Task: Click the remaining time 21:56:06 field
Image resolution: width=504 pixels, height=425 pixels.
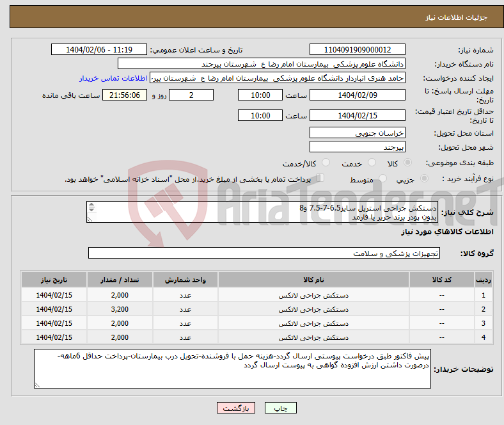Action: (x=125, y=95)
